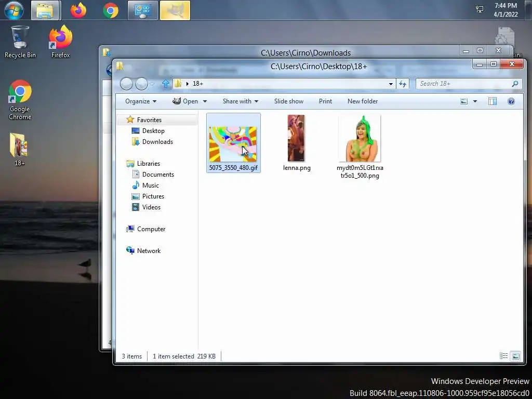Expand the breadcrumb arrow before 18+
Screen dimensions: 532x399
click(187, 84)
